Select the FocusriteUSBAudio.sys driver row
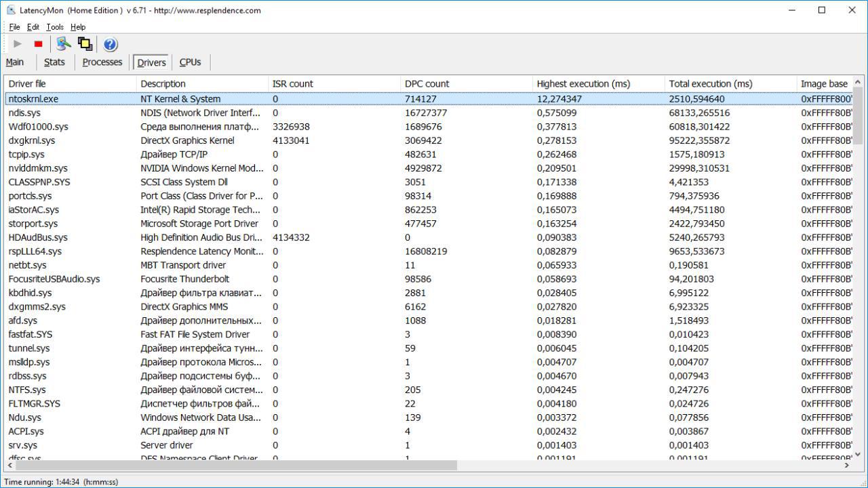Image resolution: width=868 pixels, height=488 pixels. pos(54,279)
